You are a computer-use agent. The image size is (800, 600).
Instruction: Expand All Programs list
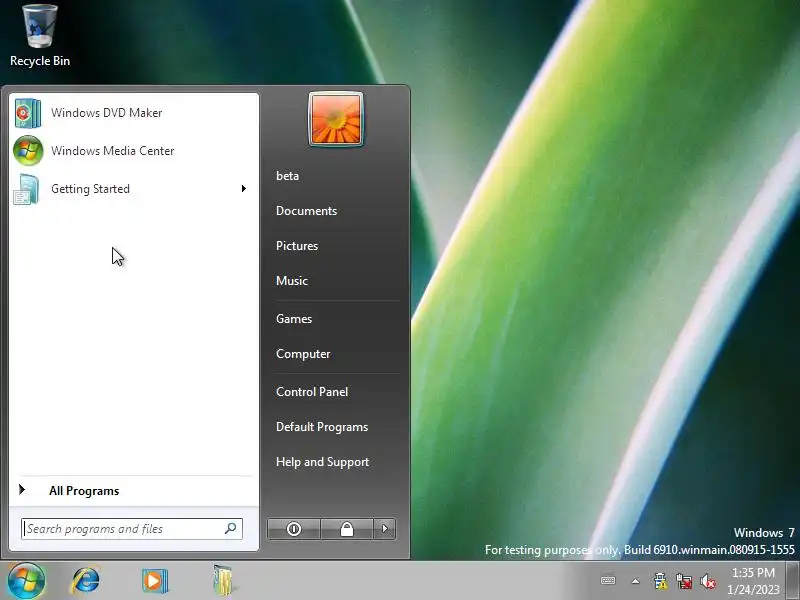[84, 491]
